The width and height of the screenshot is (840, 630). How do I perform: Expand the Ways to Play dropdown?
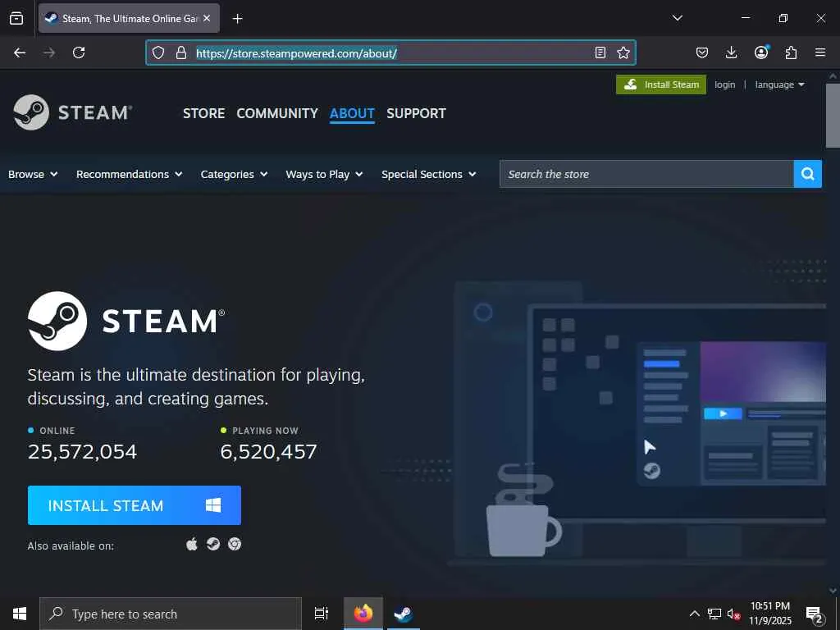[324, 174]
